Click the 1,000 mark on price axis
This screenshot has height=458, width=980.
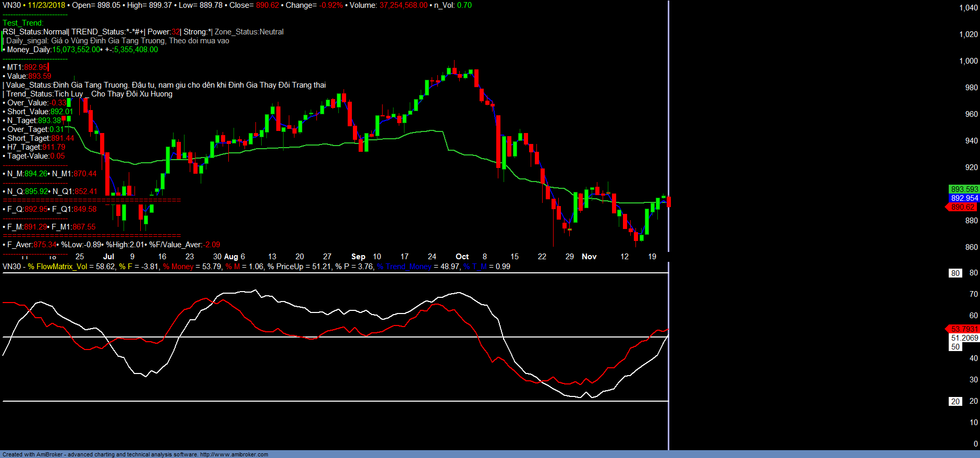(968, 61)
